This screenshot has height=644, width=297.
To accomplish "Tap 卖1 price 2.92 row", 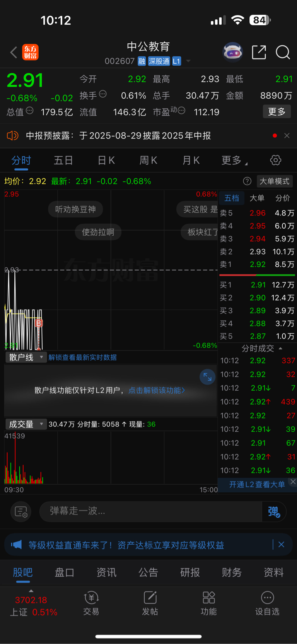I will click(x=257, y=264).
